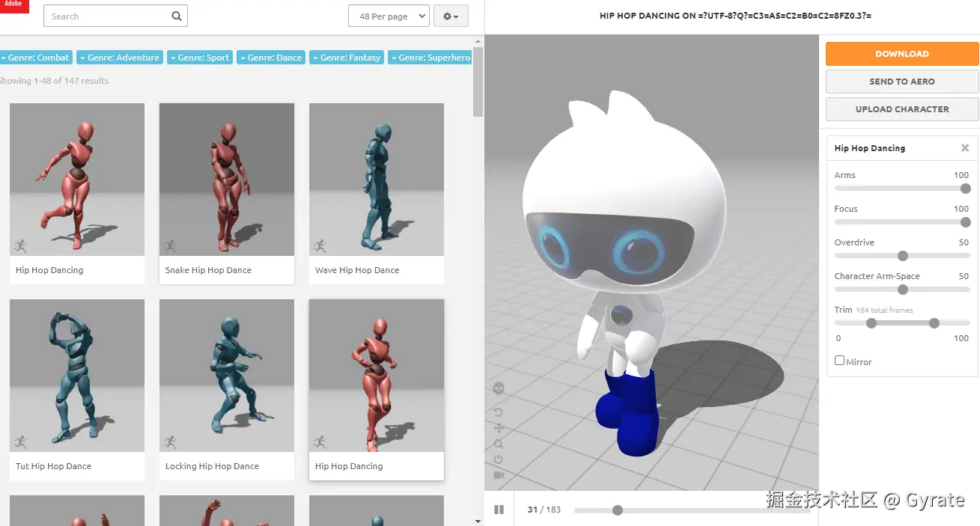Click the Send to Aero button
Screen dimensions: 980x526
902,82
